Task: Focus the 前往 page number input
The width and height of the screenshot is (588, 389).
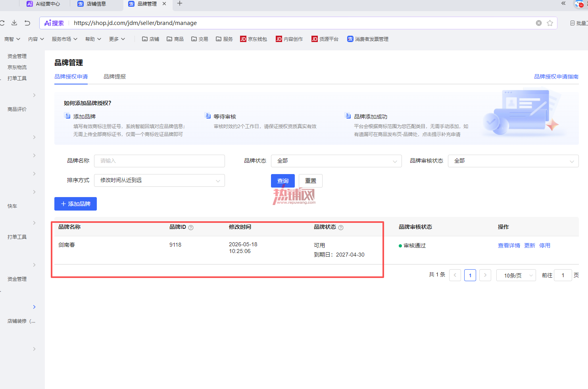Action: [563, 275]
